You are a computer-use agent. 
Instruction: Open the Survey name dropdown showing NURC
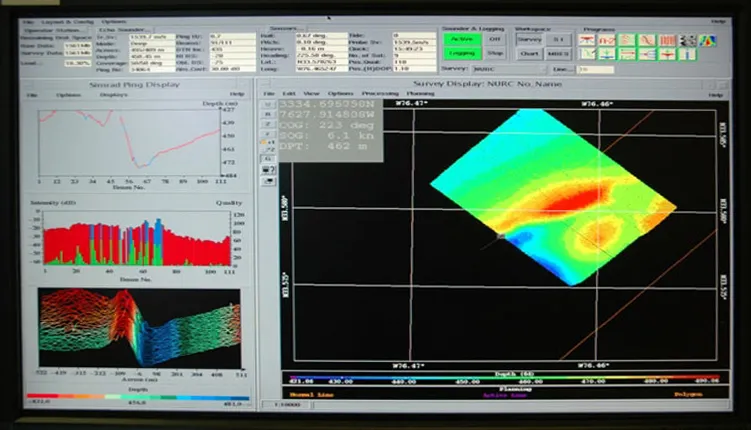point(509,69)
